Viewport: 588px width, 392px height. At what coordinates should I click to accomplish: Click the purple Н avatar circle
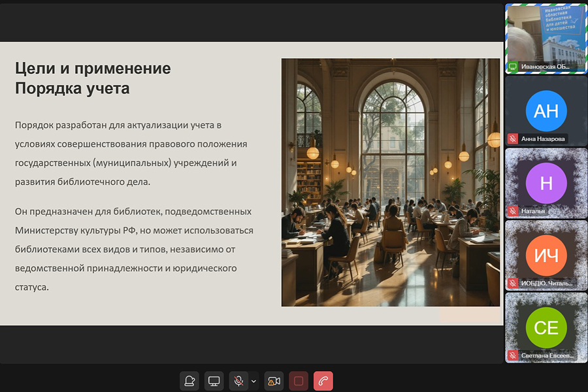coord(546,183)
